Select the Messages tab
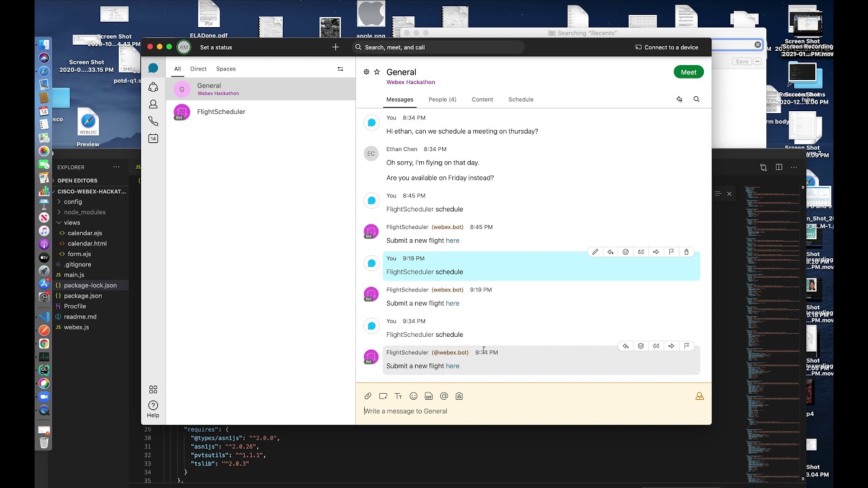868x488 pixels. pyautogui.click(x=399, y=100)
